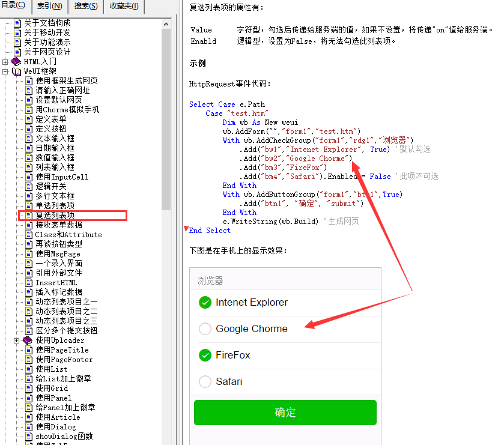Open the 单选列表项 topic
The height and width of the screenshot is (445, 504).
pos(55,206)
